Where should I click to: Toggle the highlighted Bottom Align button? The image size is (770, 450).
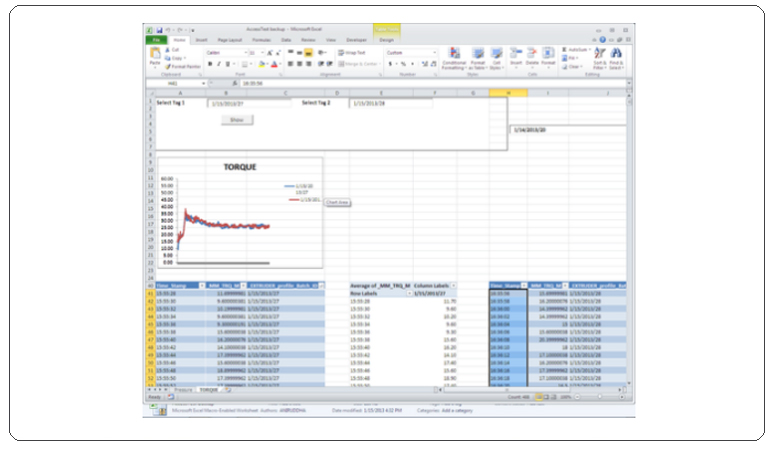(308, 53)
